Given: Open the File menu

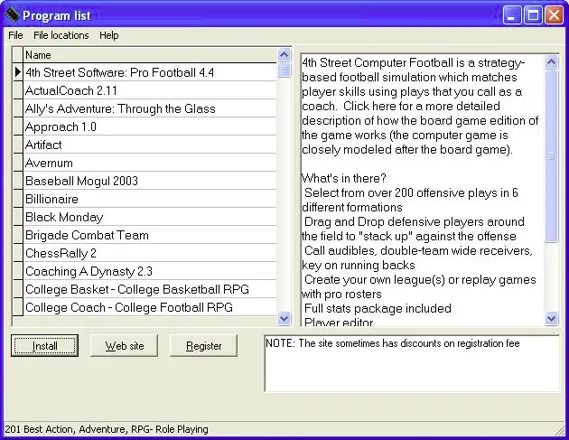Looking at the screenshot, I should pos(16,35).
